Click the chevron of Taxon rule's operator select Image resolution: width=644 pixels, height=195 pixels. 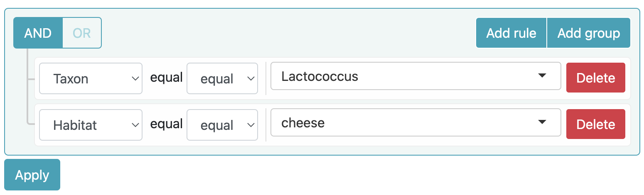click(250, 78)
